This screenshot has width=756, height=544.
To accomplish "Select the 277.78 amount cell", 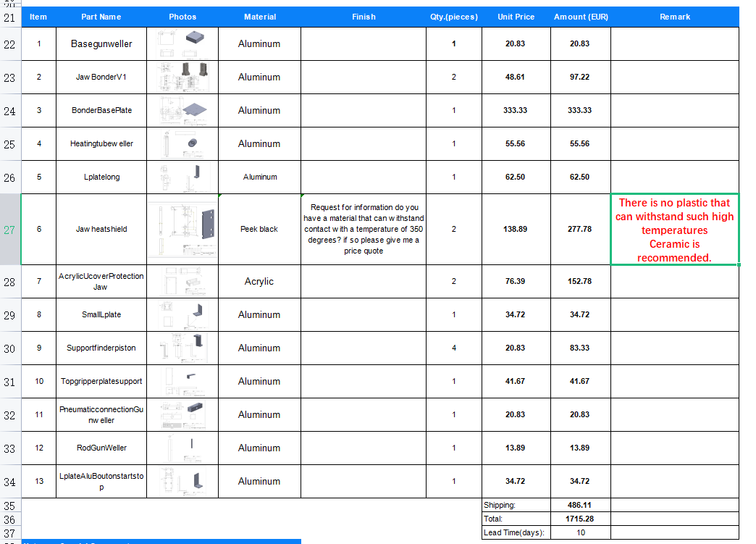I will click(581, 229).
